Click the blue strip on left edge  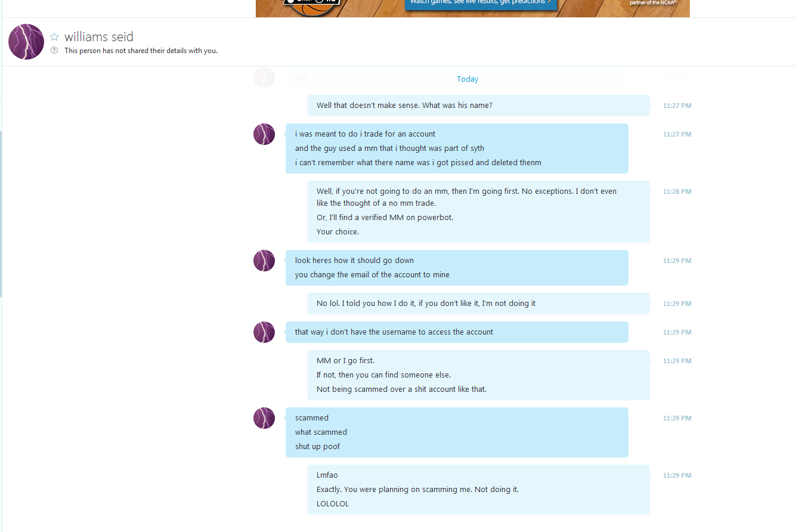click(x=1, y=214)
